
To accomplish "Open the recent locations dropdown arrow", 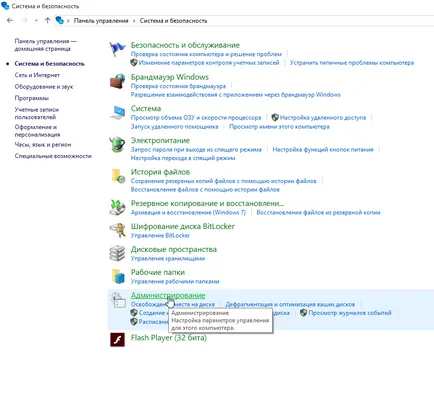I will point(36,21).
